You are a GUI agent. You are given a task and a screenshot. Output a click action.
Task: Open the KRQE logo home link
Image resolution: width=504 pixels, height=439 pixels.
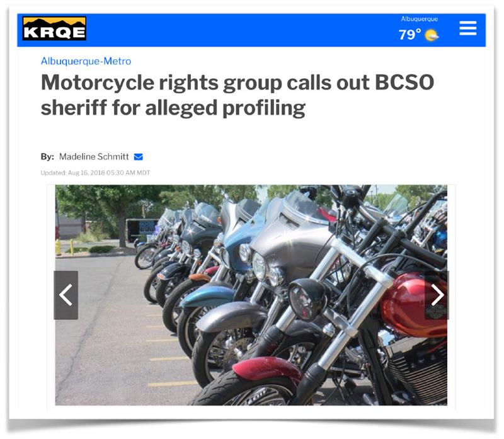[54, 28]
